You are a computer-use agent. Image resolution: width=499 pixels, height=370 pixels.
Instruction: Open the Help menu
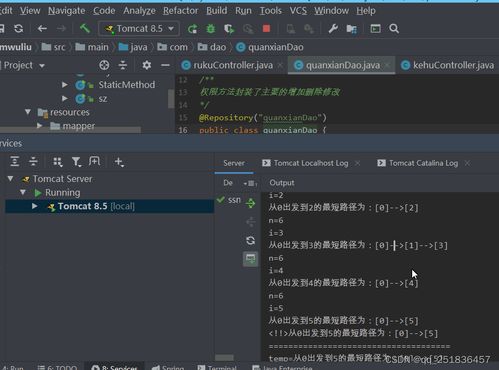(366, 11)
